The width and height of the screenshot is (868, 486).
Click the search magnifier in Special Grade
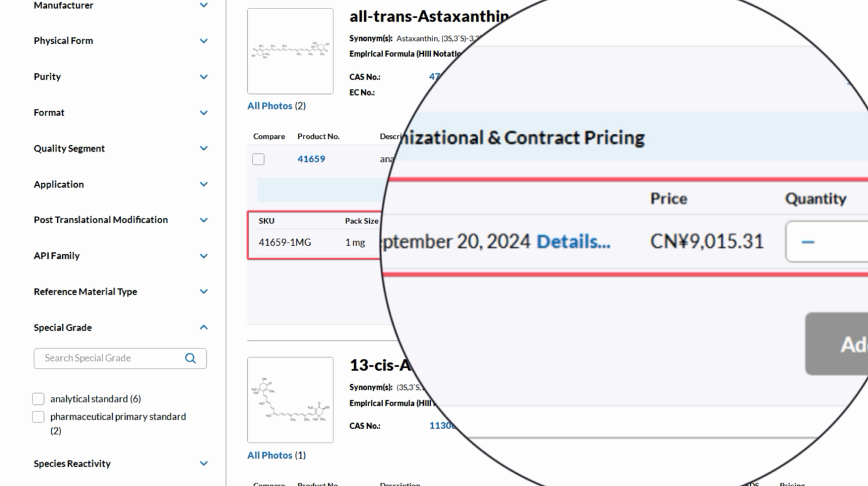point(190,358)
